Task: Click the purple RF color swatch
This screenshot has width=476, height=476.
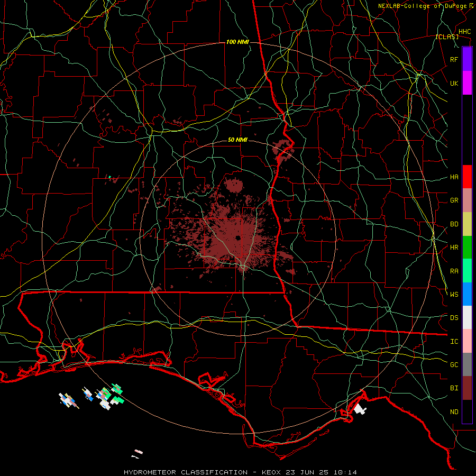Action: [467, 59]
